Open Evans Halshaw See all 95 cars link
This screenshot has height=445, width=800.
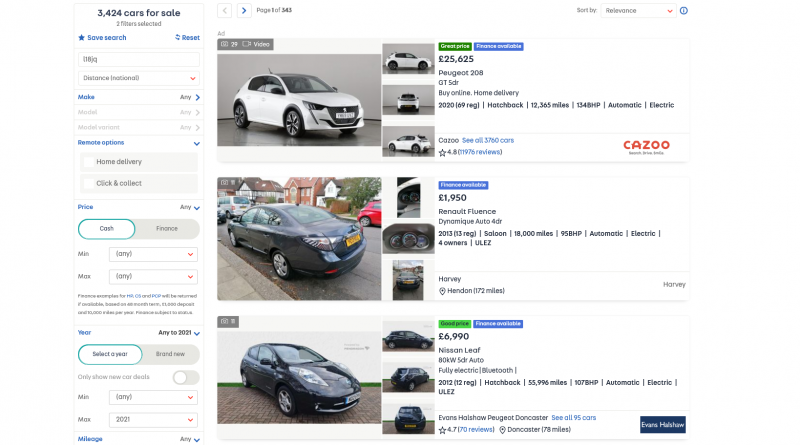coord(573,418)
